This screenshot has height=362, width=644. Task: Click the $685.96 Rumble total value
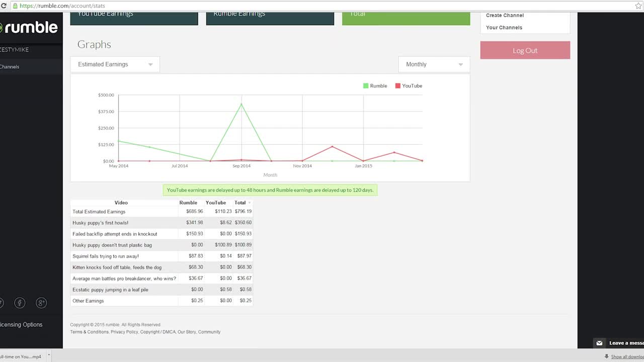(x=195, y=212)
